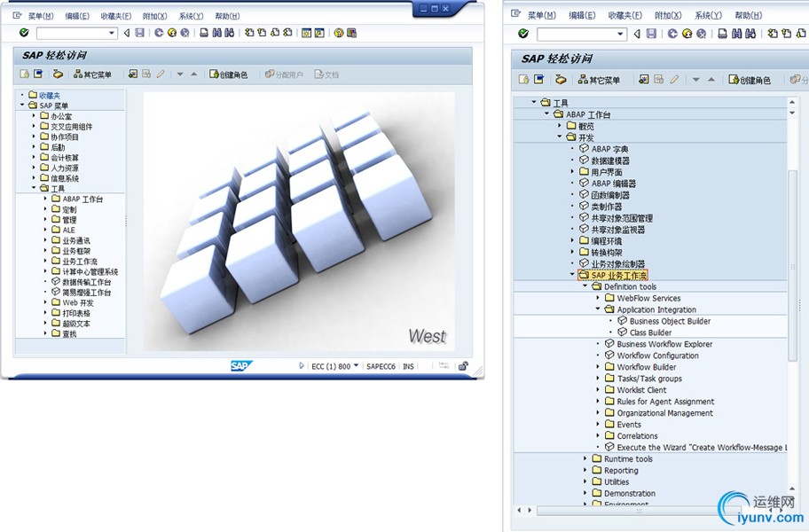Click the green Enter checkmark in right window
This screenshot has width=809, height=532.
523,34
